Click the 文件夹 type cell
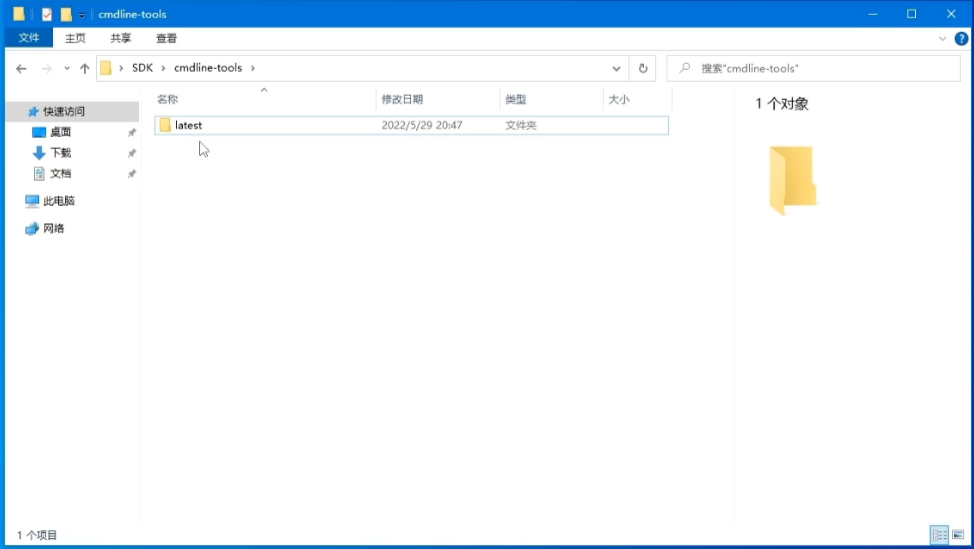The height and width of the screenshot is (549, 974). (521, 125)
